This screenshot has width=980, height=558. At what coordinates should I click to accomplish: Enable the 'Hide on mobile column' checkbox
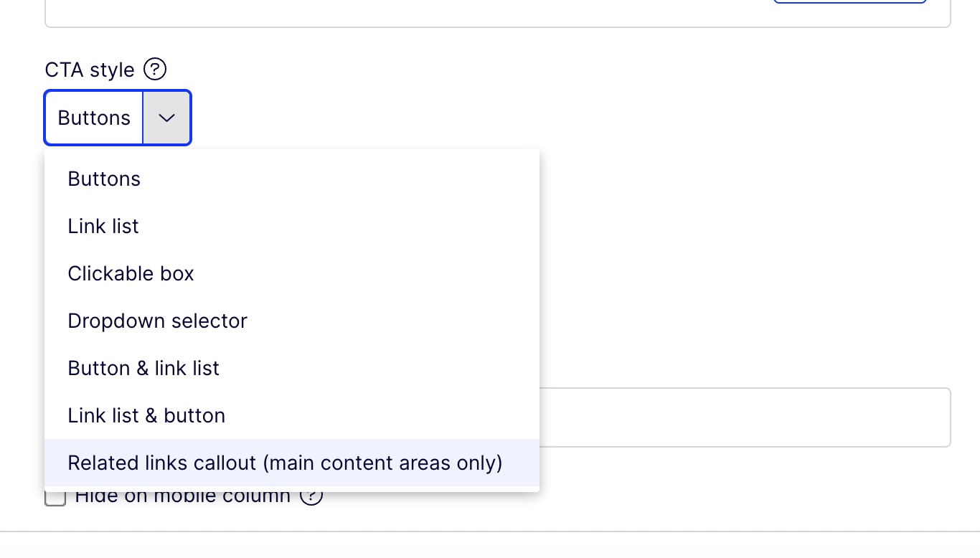coord(55,497)
